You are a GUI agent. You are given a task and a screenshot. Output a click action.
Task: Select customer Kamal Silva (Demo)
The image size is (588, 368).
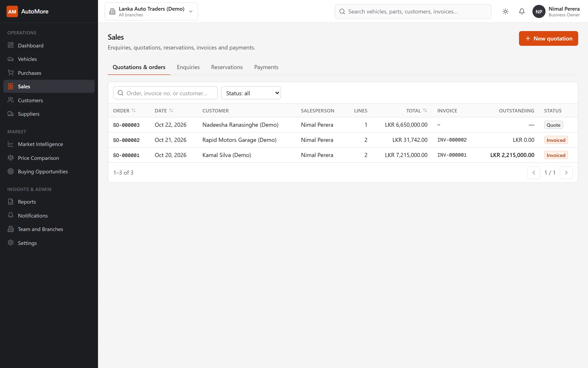226,155
